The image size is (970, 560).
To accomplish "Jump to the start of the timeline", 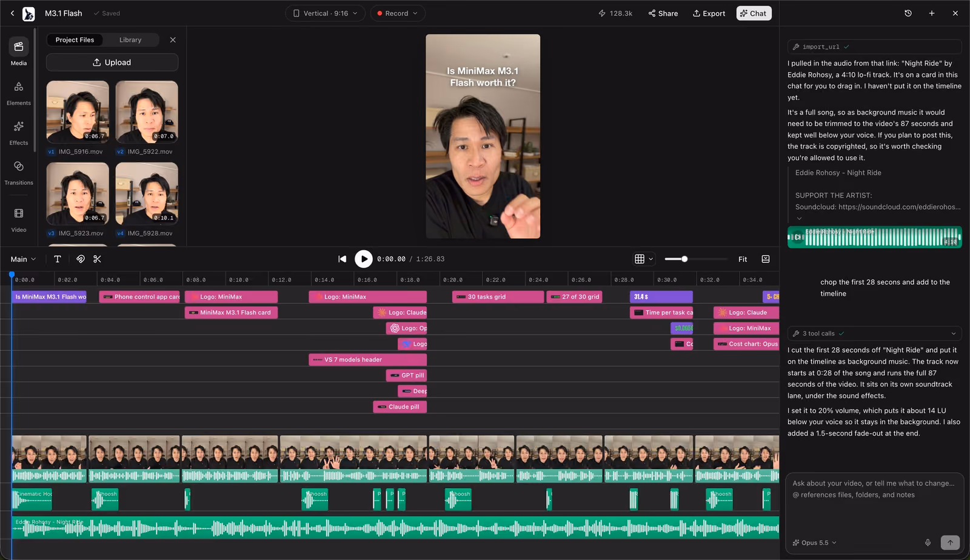I will point(343,259).
